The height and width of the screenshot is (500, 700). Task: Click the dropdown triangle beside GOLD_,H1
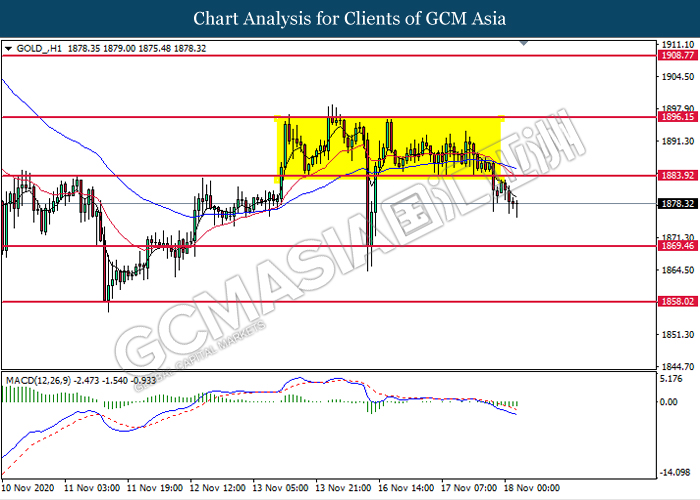pos(8,49)
